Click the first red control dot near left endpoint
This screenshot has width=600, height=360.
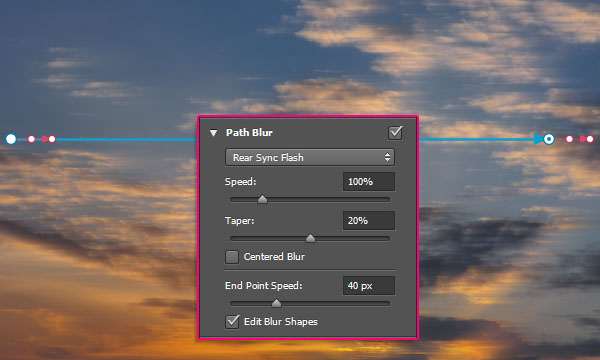click(x=31, y=139)
